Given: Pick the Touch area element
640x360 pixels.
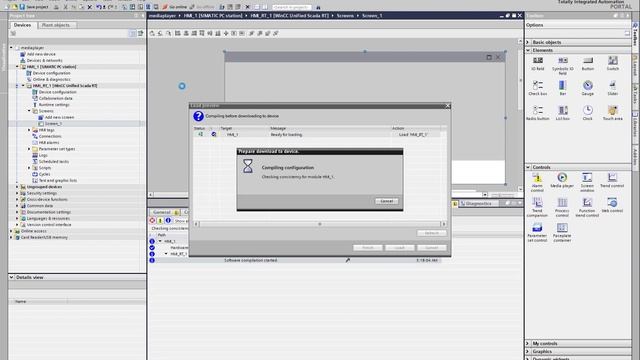Looking at the screenshot, I should pyautogui.click(x=613, y=113).
